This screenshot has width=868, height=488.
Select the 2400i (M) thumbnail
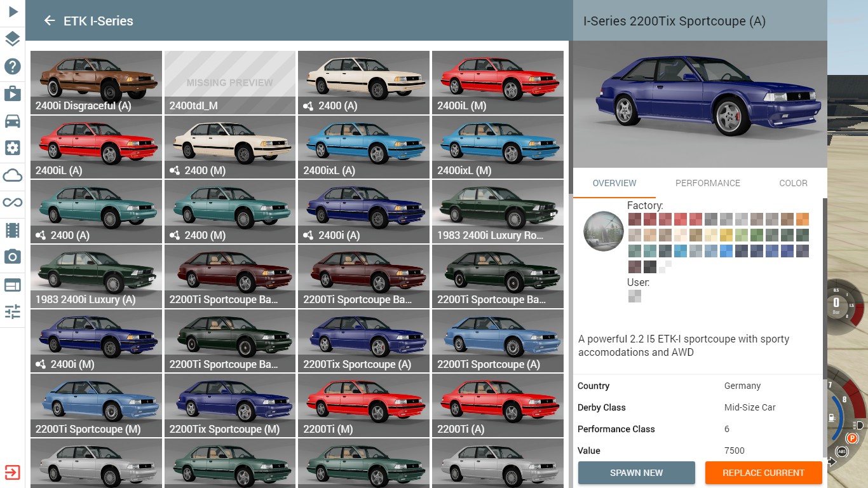click(x=96, y=341)
